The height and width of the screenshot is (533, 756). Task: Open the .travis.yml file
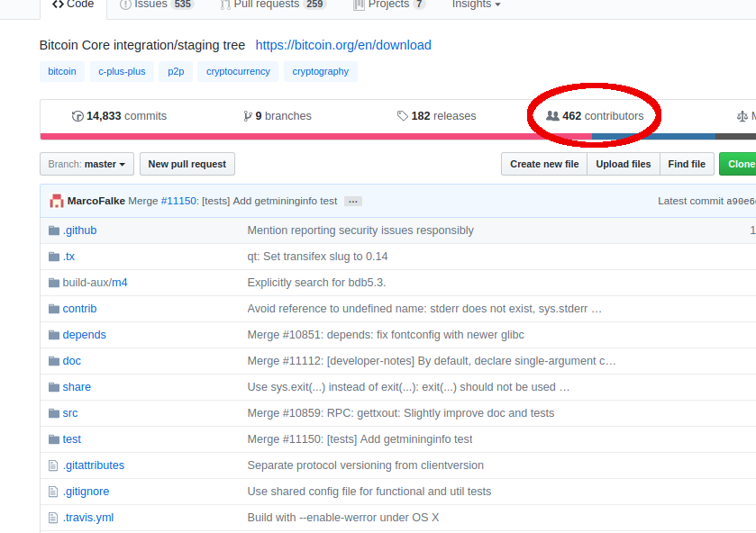coord(88,518)
